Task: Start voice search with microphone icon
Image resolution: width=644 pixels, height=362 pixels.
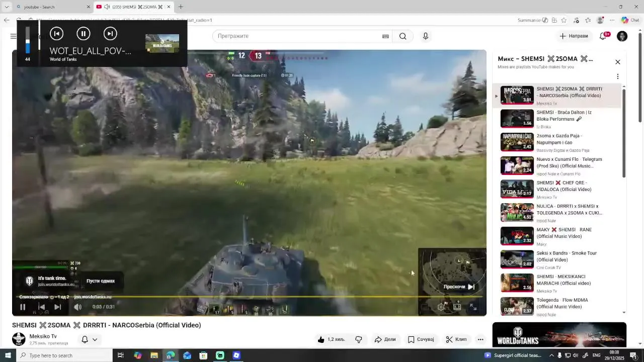Action: pyautogui.click(x=426, y=36)
